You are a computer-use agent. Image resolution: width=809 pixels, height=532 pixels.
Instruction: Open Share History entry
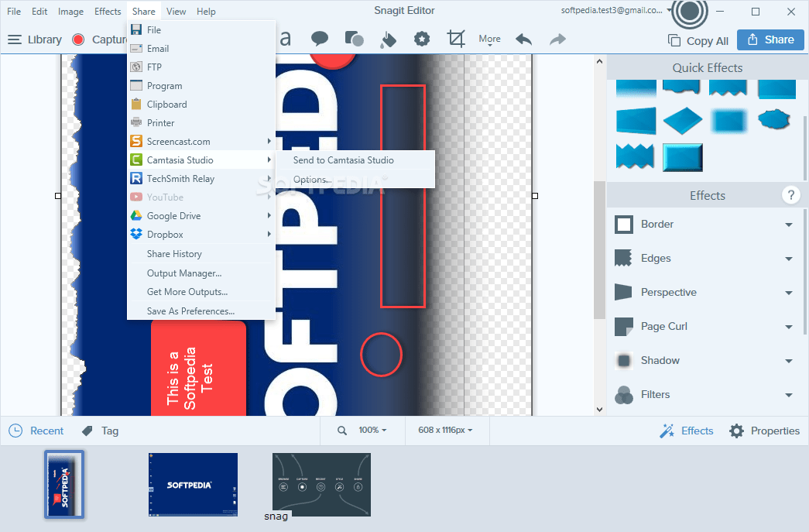[201, 254]
